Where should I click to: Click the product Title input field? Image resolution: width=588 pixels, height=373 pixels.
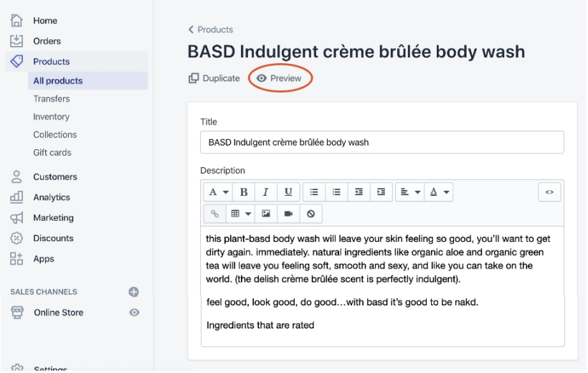[381, 142]
